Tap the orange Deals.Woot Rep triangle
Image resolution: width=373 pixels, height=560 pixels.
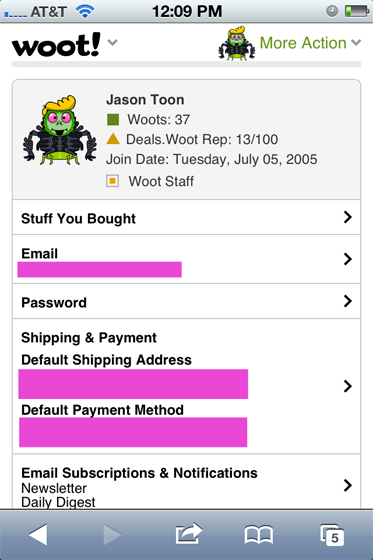click(113, 139)
